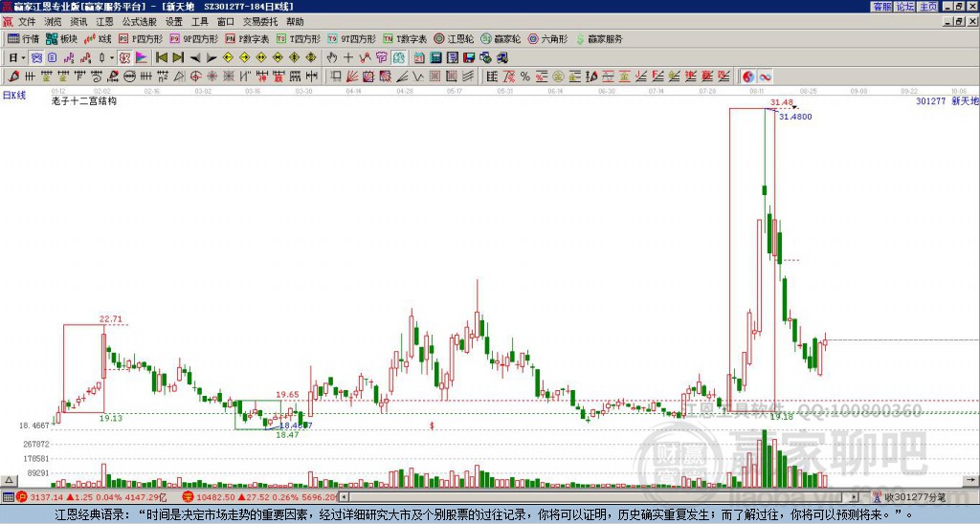Click the 3137.14 index value
Screen dimensions: 980x524
(46, 497)
